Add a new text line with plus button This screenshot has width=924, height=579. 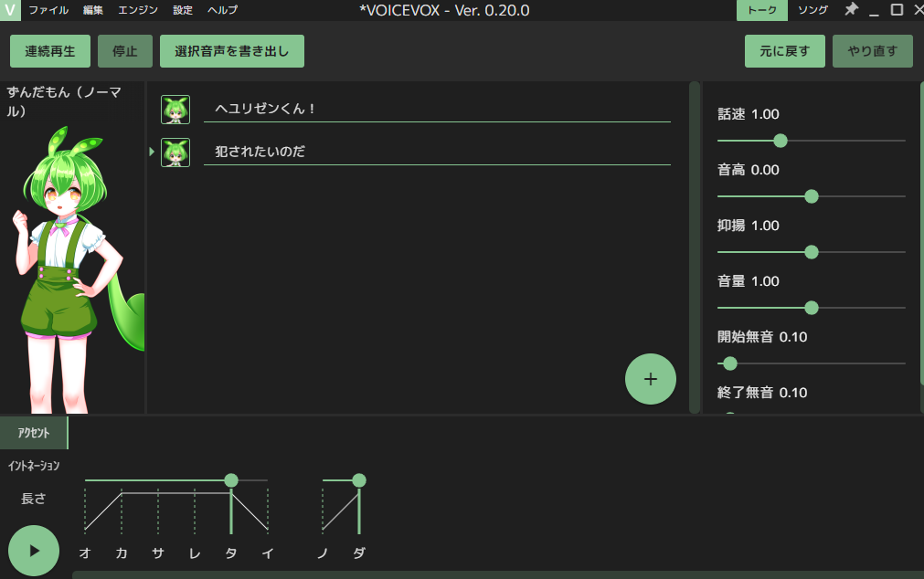(651, 379)
